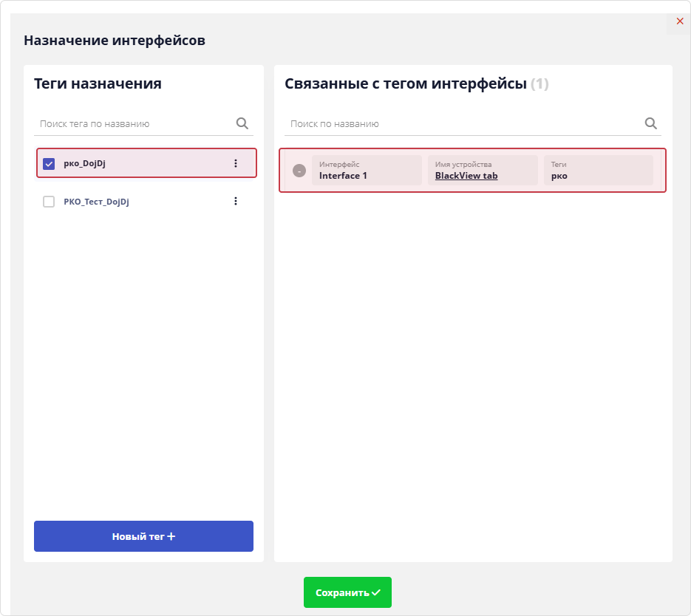Image resolution: width=691 pixels, height=616 pixels.
Task: Click the minus icon to unlink Interface 1
Action: pyautogui.click(x=299, y=169)
